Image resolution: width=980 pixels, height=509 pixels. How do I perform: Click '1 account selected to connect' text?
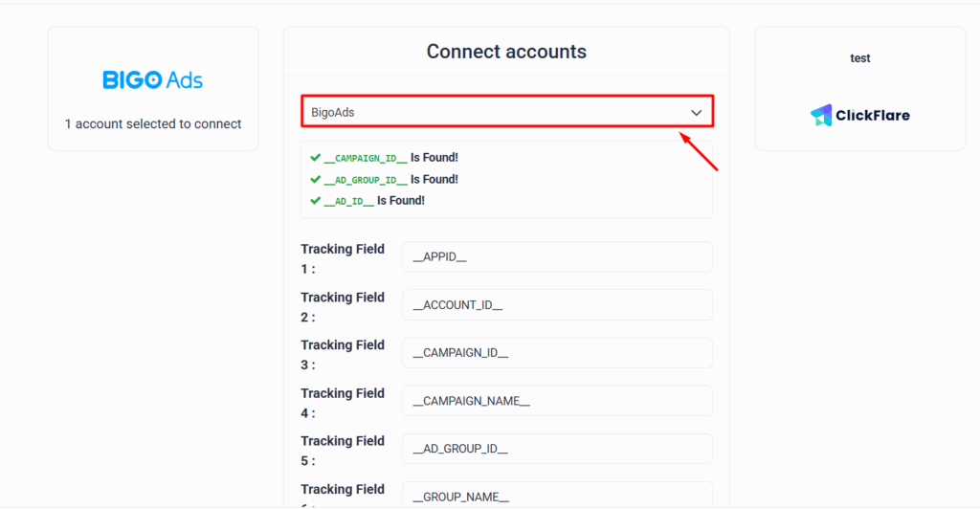pos(153,124)
